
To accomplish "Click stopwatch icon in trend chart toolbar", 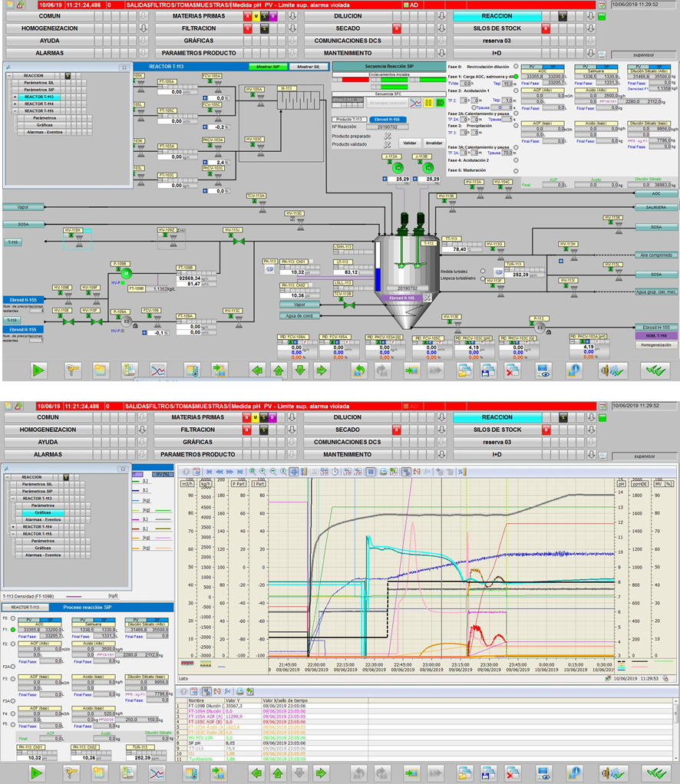I will [335, 472].
